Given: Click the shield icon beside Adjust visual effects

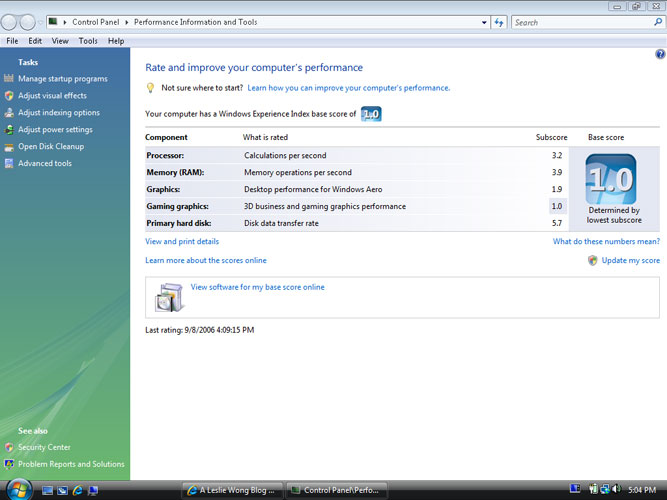Looking at the screenshot, I should coord(9,96).
